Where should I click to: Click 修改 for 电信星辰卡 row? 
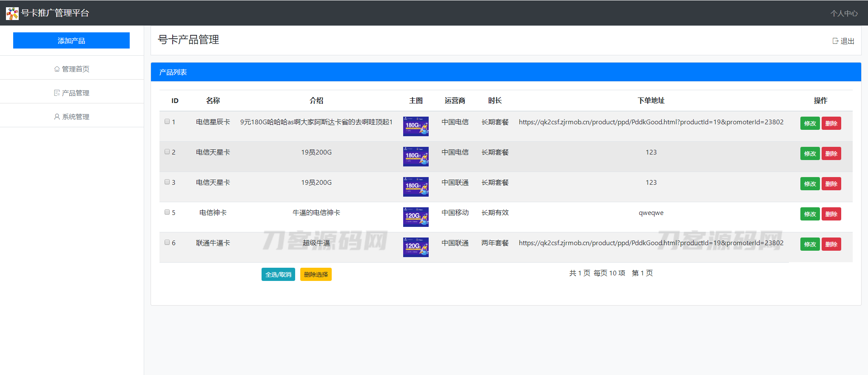(x=810, y=123)
